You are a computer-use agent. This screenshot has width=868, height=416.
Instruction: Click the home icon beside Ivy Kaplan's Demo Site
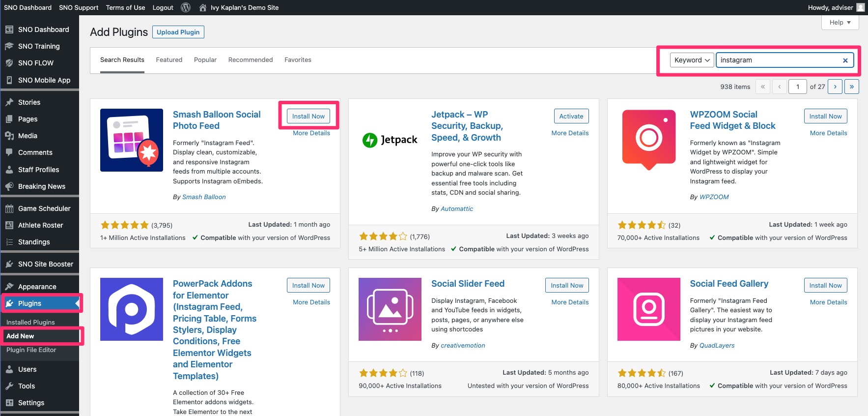(x=202, y=7)
